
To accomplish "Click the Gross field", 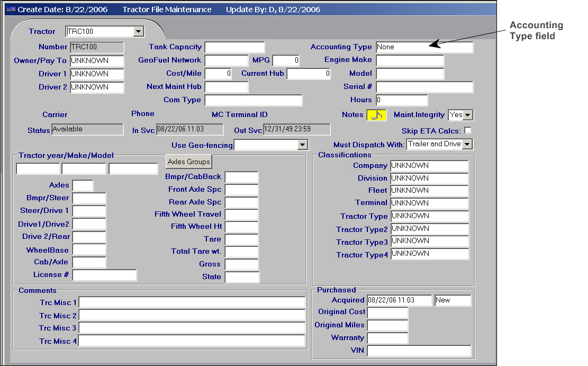I will point(241,264).
